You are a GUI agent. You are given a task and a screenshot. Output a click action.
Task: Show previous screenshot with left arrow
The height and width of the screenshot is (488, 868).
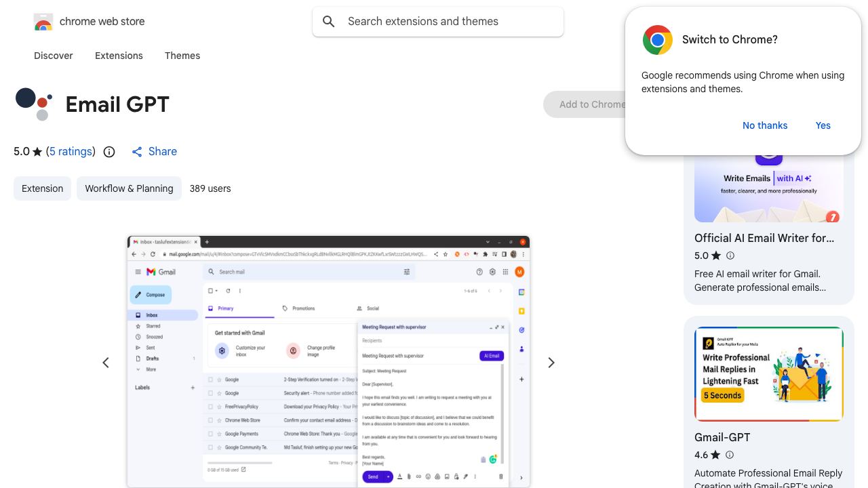(106, 363)
